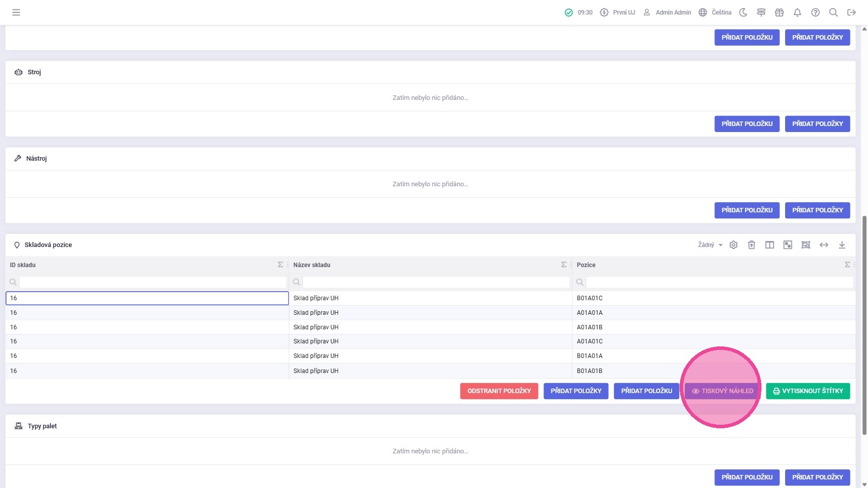Open the Čeština language selector
This screenshot has width=868, height=488.
[715, 13]
